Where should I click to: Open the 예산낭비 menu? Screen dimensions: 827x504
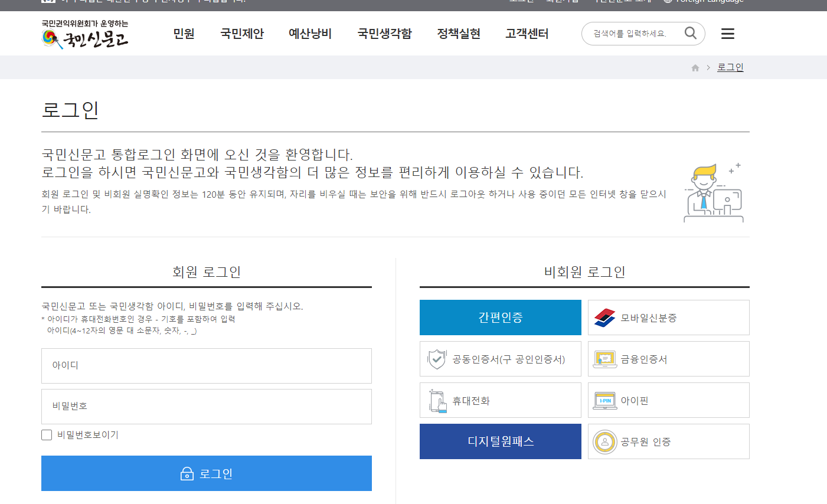(310, 34)
